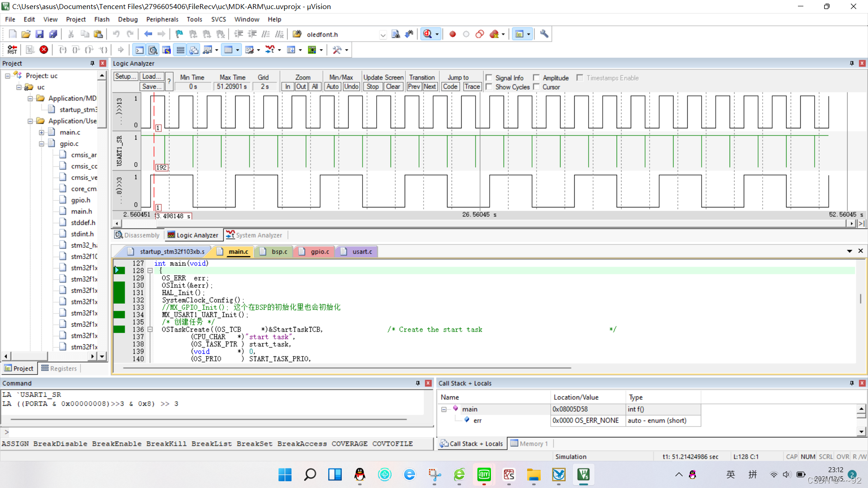This screenshot has height=488, width=868.
Task: Open the editor tab list dropdown arrow
Action: pos(849,251)
